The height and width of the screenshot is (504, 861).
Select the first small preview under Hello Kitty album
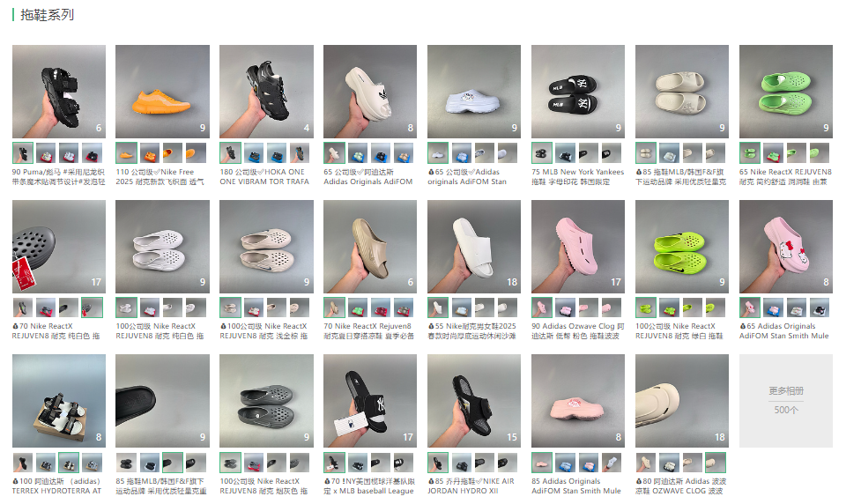tap(750, 308)
